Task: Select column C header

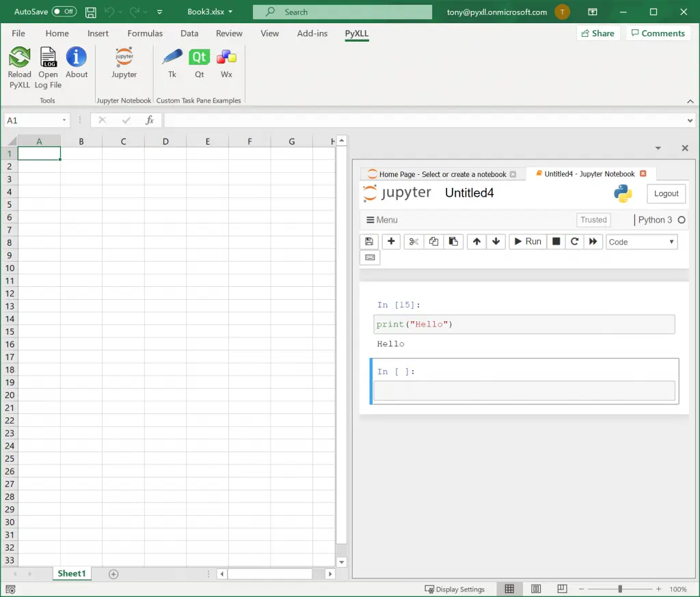Action: click(x=123, y=141)
